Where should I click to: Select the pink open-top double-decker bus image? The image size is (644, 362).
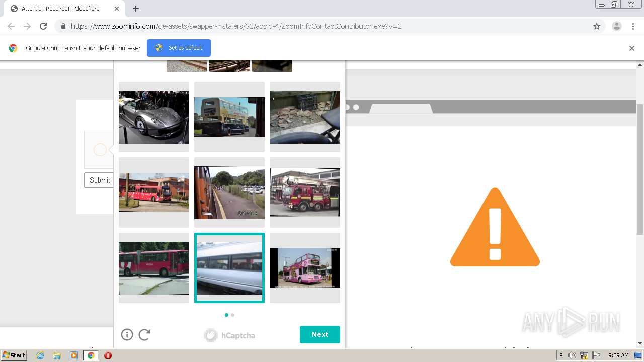305,268
